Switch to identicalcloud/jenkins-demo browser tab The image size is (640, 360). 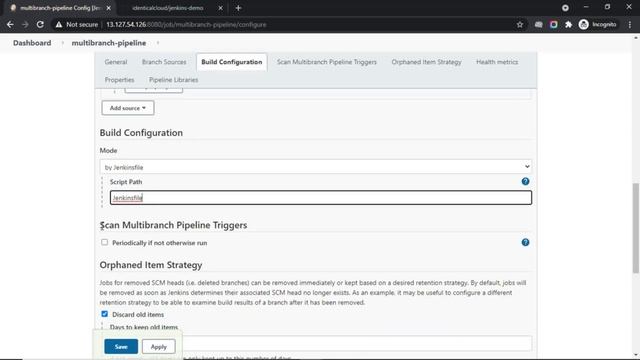[x=168, y=8]
